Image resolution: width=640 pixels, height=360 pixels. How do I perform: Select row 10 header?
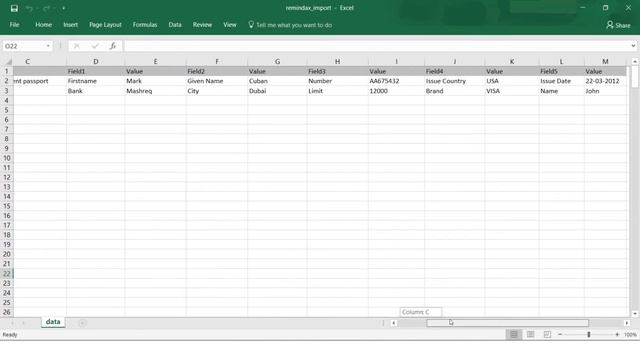pyautogui.click(x=7, y=158)
